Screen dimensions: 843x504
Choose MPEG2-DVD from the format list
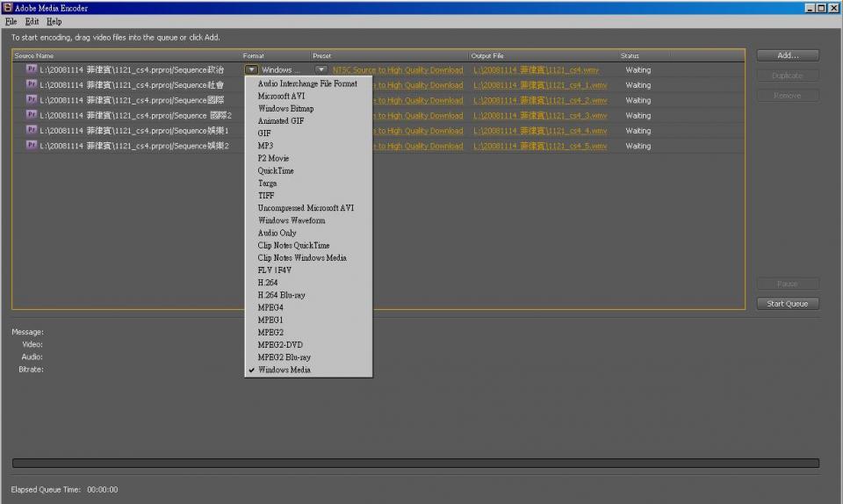(x=279, y=345)
